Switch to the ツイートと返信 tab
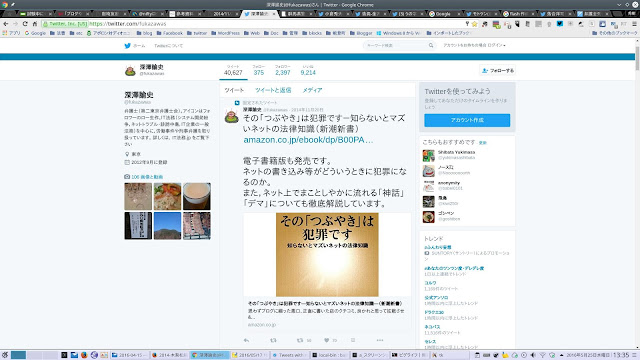 [273, 90]
